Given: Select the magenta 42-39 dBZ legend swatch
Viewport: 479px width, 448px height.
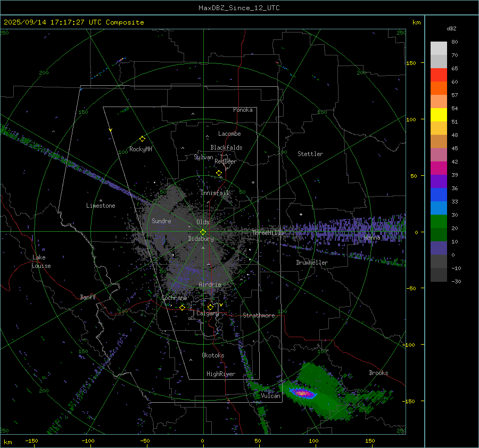Looking at the screenshot, I should (439, 168).
